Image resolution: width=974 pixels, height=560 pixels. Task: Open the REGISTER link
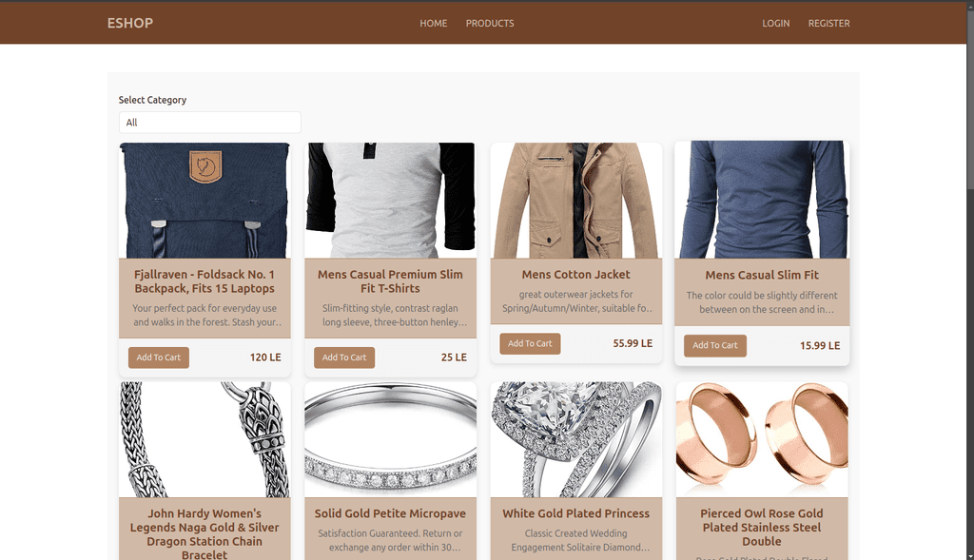click(x=828, y=23)
